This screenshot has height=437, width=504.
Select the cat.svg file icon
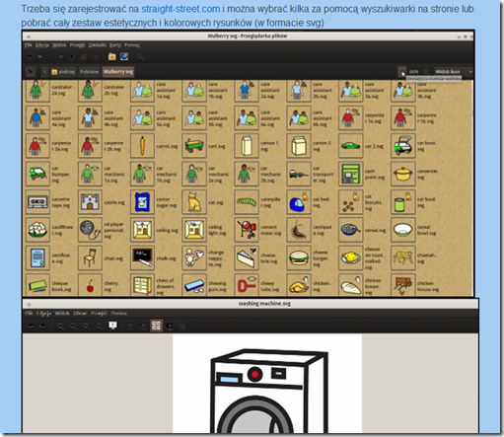pyautogui.click(x=194, y=202)
